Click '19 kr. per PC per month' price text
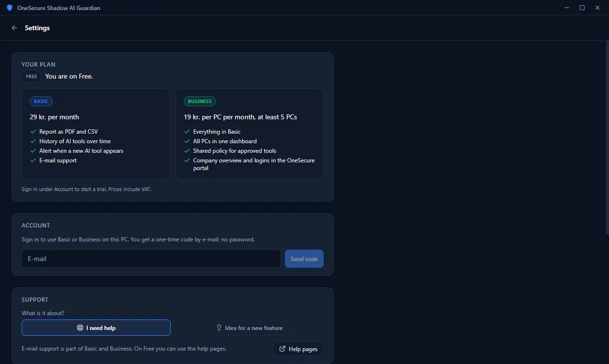Image resolution: width=609 pixels, height=364 pixels. point(240,117)
